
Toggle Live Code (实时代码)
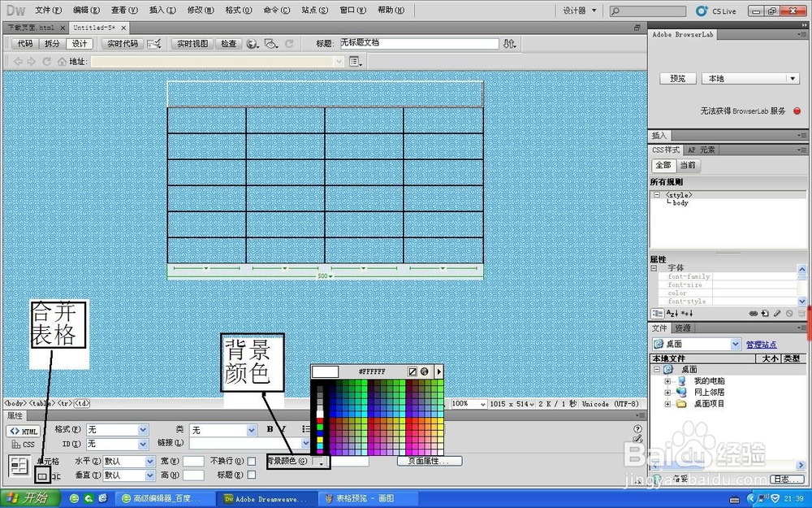pos(123,44)
